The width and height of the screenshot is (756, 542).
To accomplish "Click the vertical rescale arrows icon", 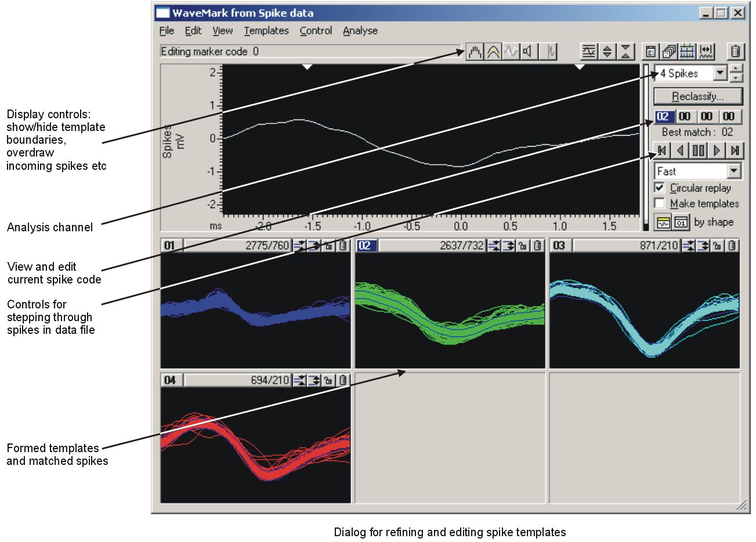I will [x=606, y=52].
